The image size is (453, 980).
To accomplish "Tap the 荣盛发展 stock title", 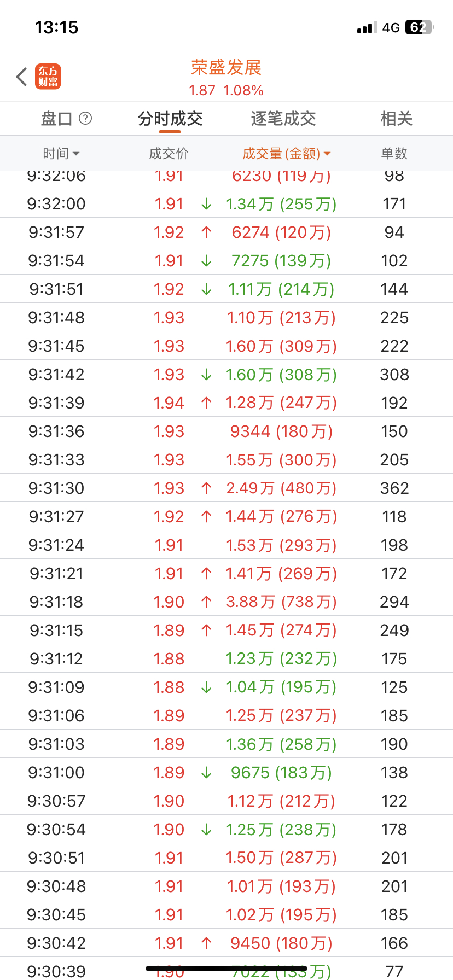I will click(226, 68).
